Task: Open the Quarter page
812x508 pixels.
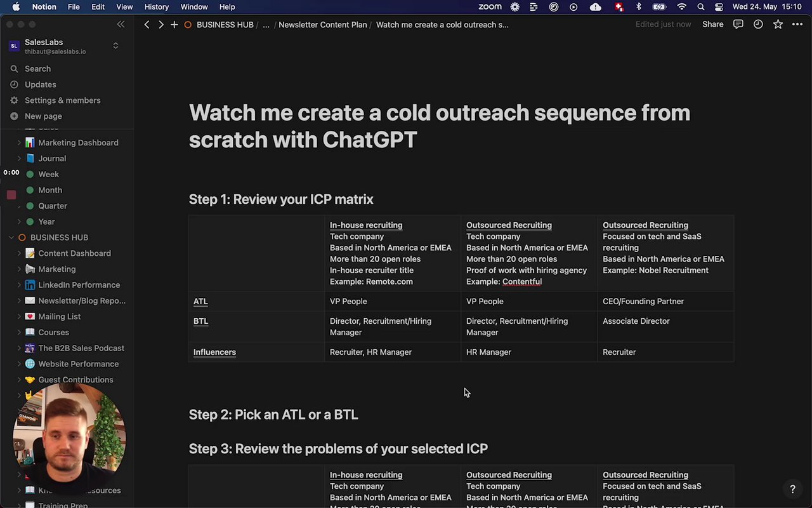Action: point(53,206)
